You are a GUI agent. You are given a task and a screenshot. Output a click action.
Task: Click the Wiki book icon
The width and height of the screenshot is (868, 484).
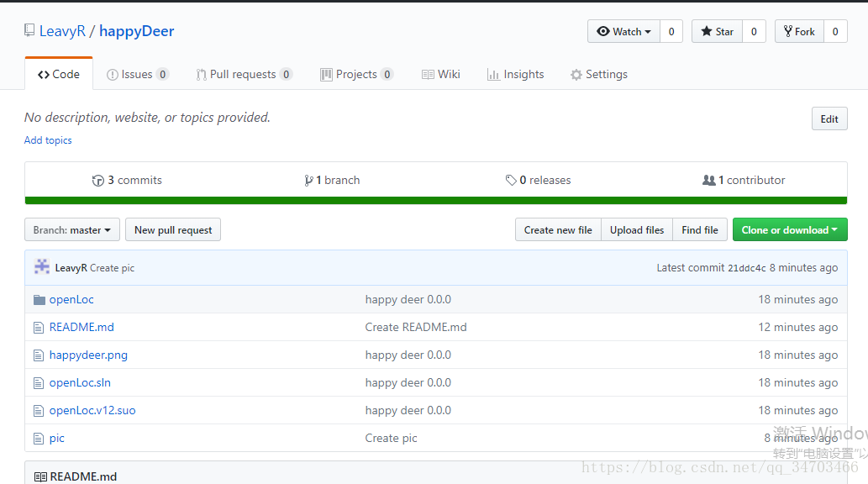click(x=428, y=75)
